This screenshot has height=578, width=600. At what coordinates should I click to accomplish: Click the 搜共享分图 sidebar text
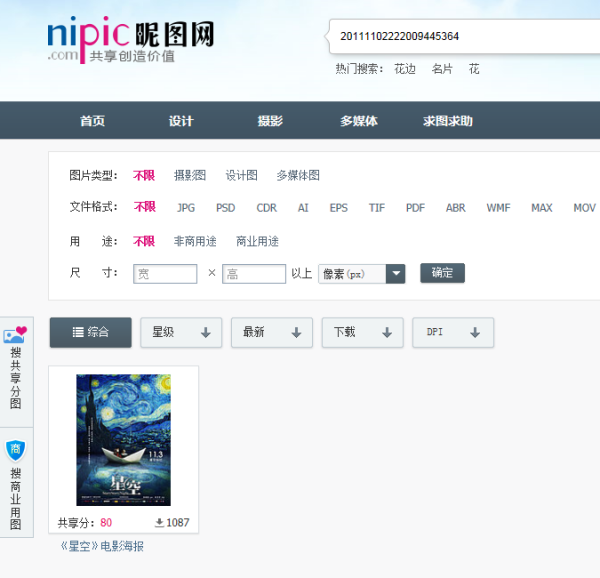click(15, 378)
